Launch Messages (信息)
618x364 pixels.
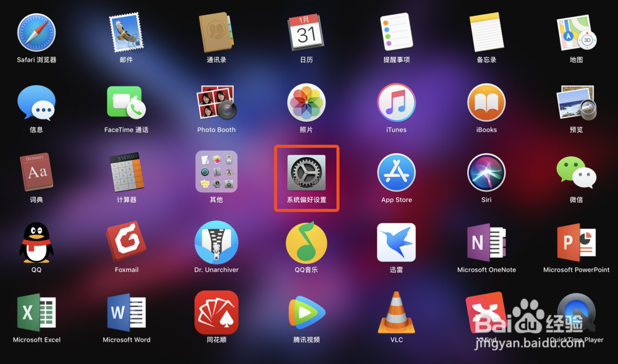click(36, 103)
